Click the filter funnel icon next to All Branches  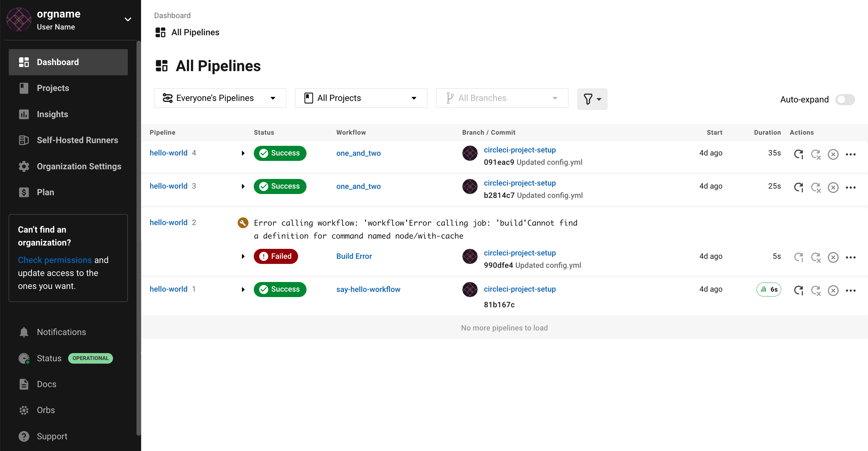(591, 99)
